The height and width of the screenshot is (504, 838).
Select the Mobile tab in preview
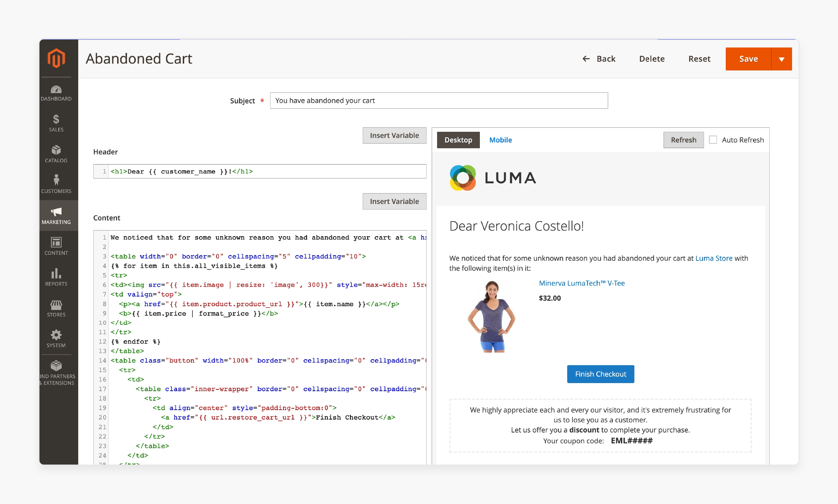501,139
